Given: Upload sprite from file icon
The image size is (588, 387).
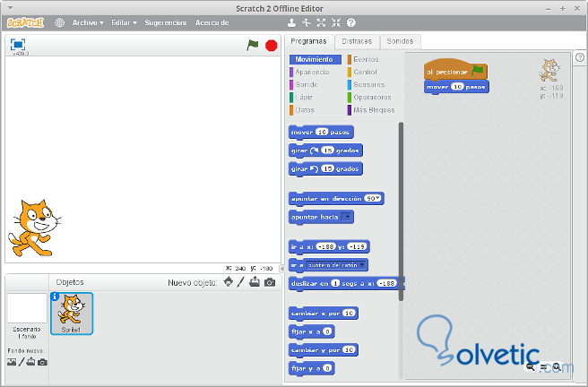Looking at the screenshot, I should 255,281.
